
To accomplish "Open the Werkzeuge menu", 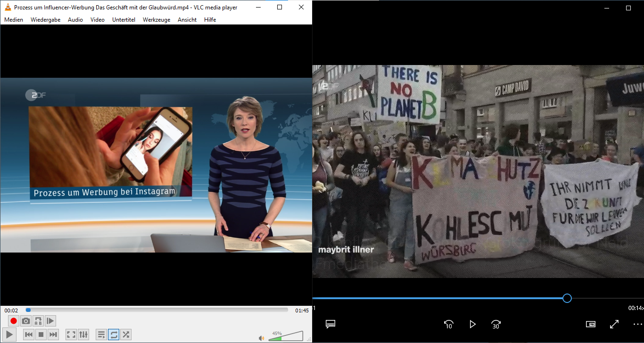I will click(x=157, y=20).
